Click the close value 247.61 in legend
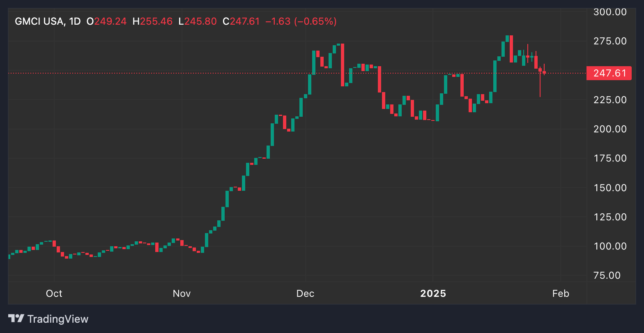The height and width of the screenshot is (333, 644). (x=245, y=21)
